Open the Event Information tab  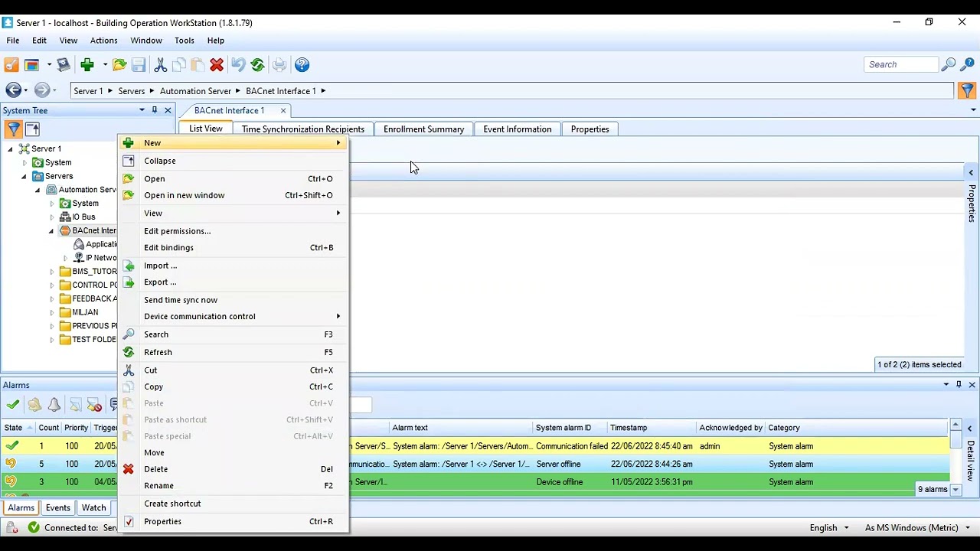[517, 129]
